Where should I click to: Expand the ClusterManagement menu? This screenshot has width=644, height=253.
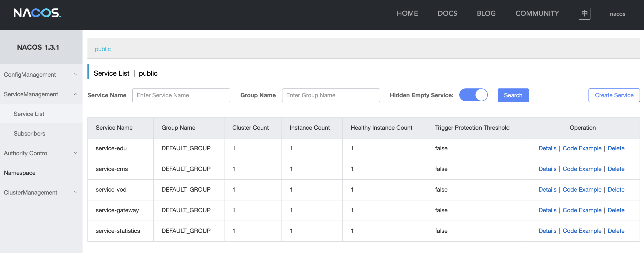41,192
